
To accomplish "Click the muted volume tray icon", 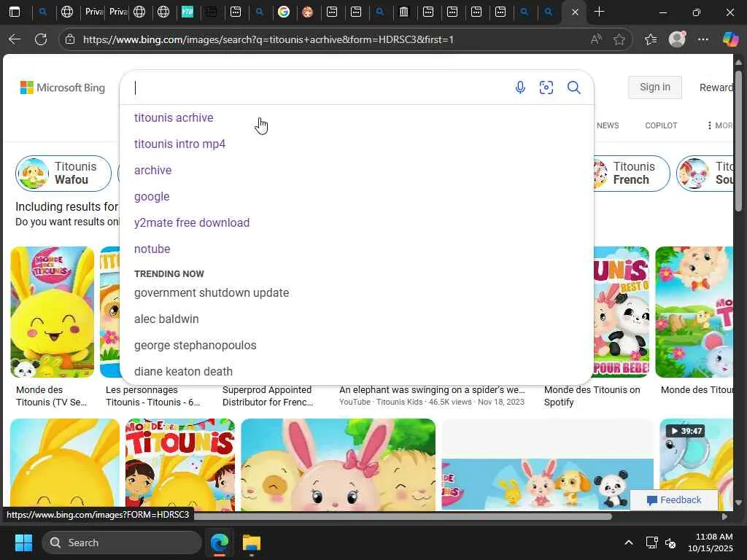I will [670, 542].
